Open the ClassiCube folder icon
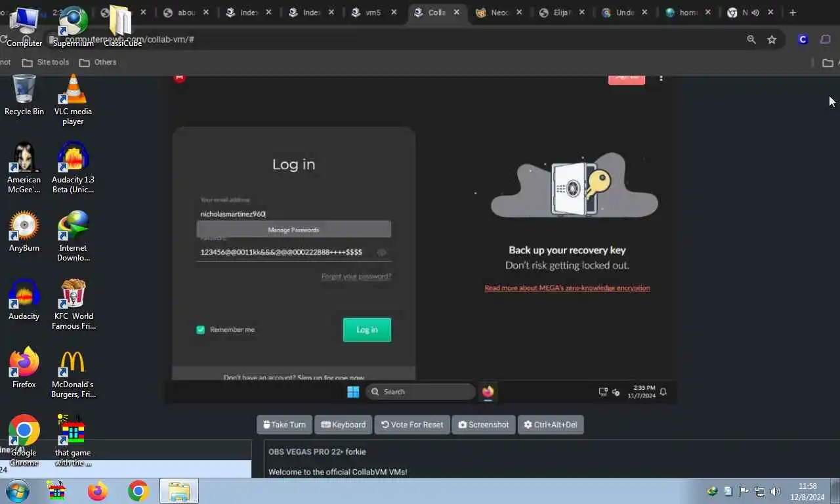 122,26
